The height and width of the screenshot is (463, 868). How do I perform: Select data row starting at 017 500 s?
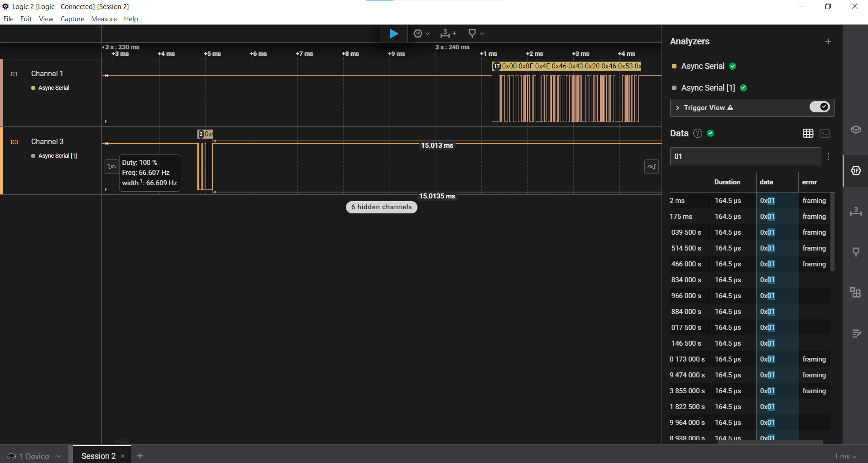(750, 328)
